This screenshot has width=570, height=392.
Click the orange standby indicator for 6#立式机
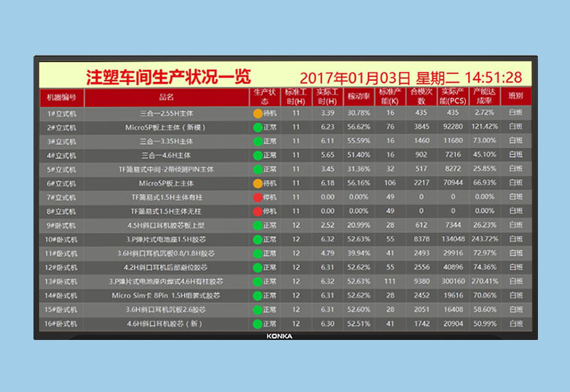257,183
